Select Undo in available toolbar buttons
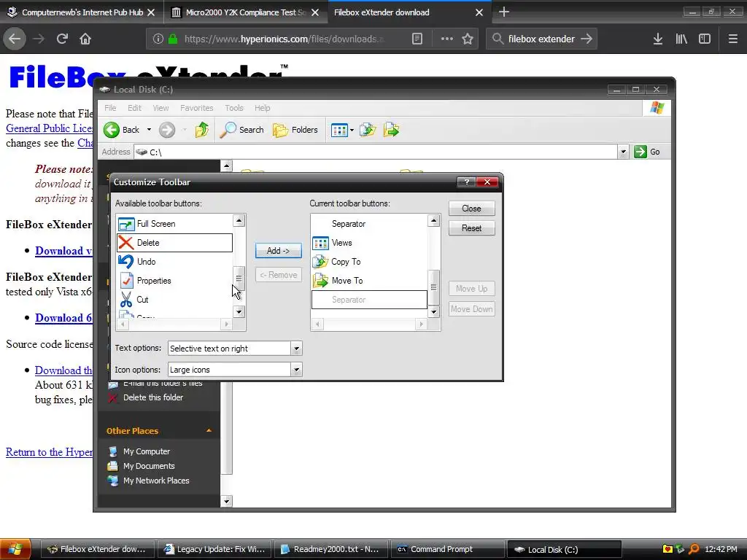 tap(174, 262)
